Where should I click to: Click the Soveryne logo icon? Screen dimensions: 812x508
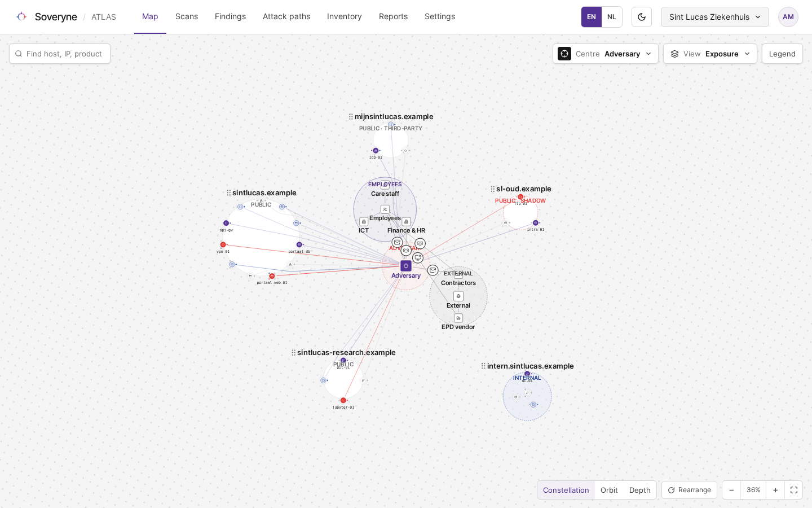click(21, 17)
